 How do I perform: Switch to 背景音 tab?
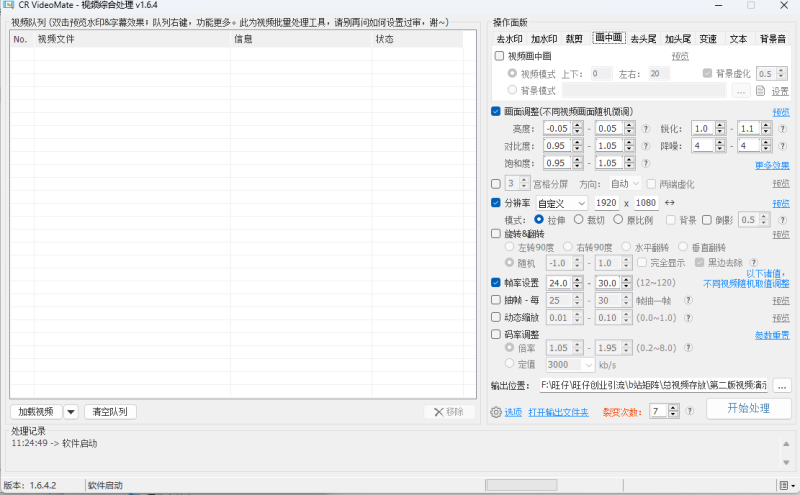[x=772, y=39]
